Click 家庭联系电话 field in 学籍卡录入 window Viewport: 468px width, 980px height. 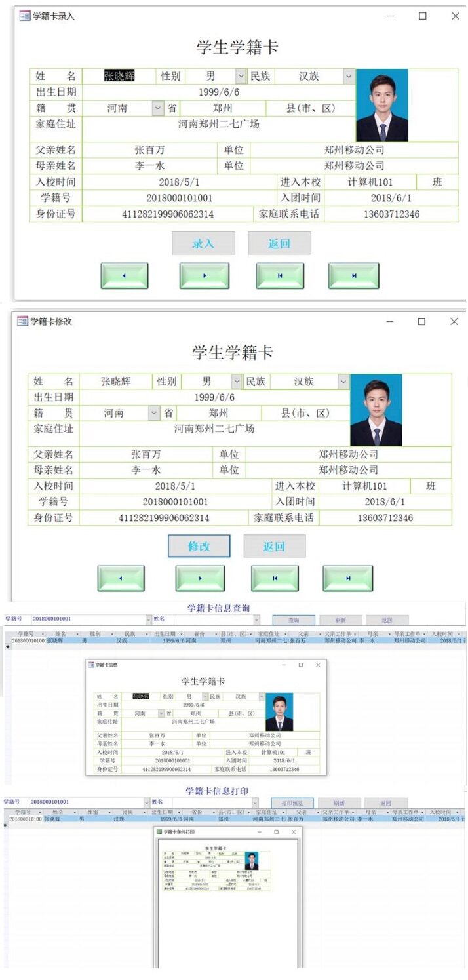[391, 214]
